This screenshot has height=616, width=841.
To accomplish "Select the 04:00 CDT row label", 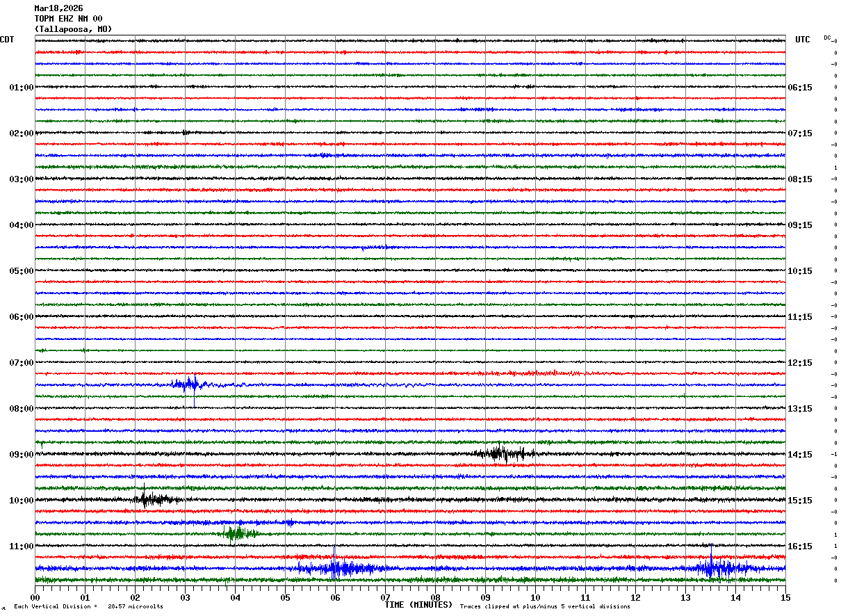I will click(22, 225).
